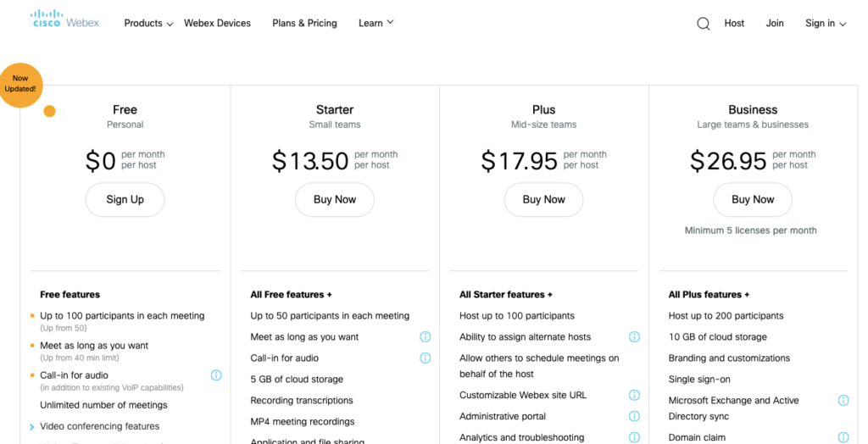Click the Cisco Webex logo

tap(65, 19)
